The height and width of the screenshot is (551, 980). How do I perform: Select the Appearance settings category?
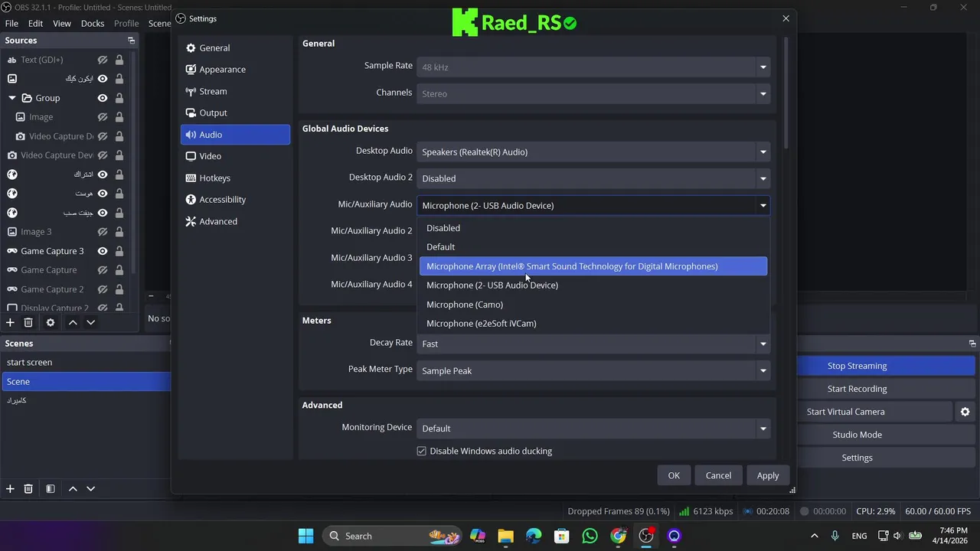(235, 70)
